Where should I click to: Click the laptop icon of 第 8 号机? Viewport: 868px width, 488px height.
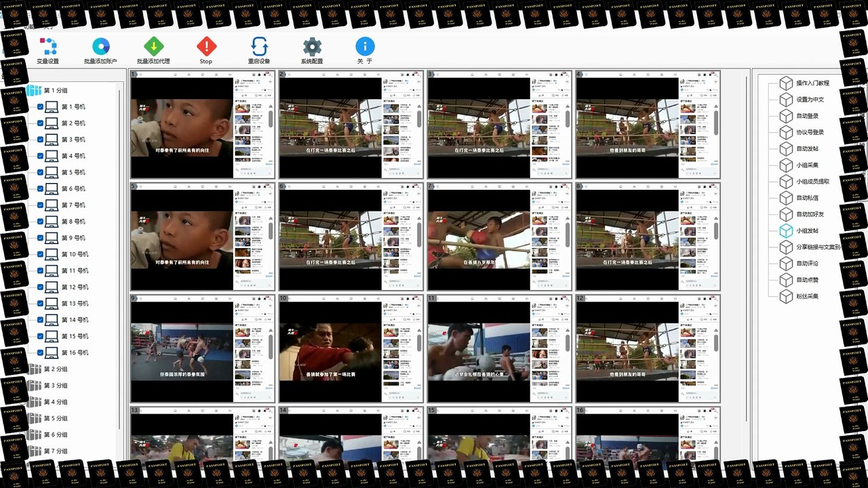click(x=52, y=222)
